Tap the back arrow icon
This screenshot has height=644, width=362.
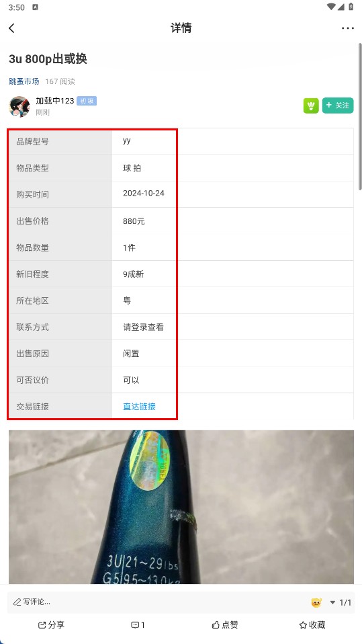11,28
